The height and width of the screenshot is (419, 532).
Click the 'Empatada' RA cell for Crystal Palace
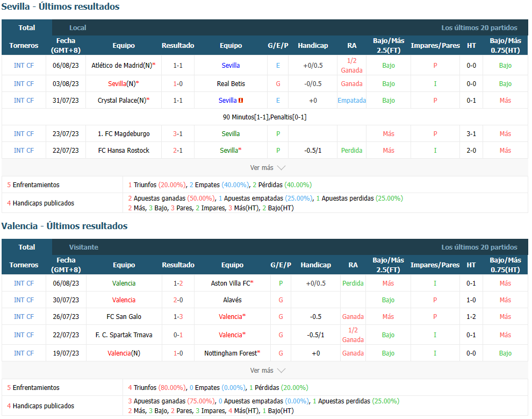point(351,100)
